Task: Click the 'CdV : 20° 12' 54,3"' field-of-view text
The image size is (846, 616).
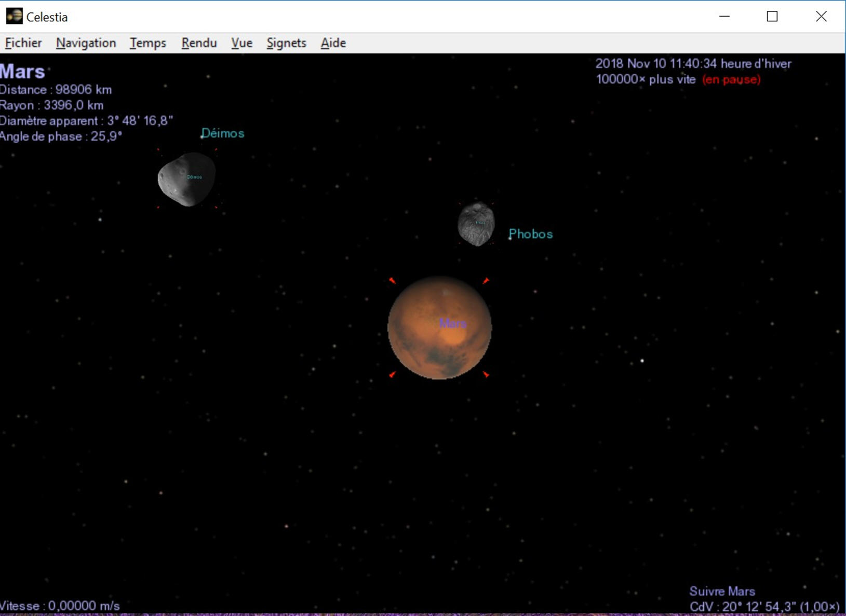Action: tap(743, 607)
